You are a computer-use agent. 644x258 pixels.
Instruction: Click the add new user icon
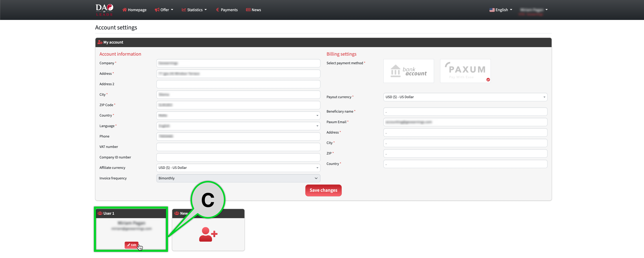pyautogui.click(x=208, y=234)
